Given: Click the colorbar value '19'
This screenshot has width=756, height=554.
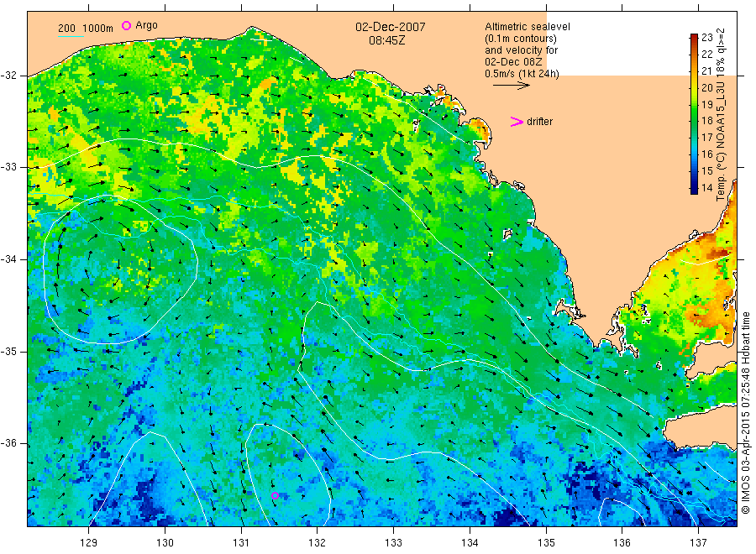Looking at the screenshot, I should coord(706,105).
